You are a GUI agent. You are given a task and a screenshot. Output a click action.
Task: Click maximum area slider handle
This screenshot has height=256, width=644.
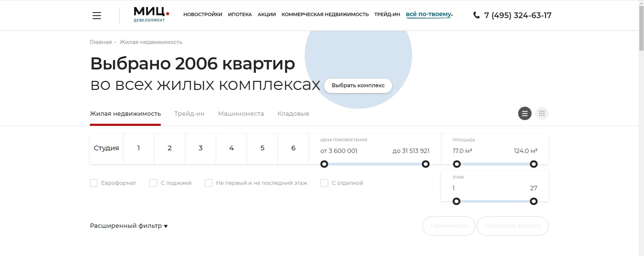pos(534,164)
